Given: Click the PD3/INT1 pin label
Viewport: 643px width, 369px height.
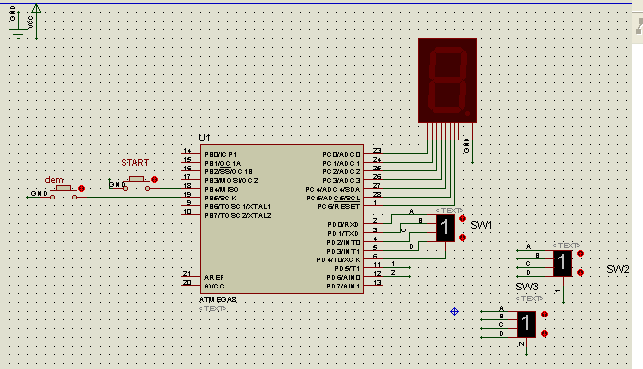Looking at the screenshot, I should (x=343, y=251).
